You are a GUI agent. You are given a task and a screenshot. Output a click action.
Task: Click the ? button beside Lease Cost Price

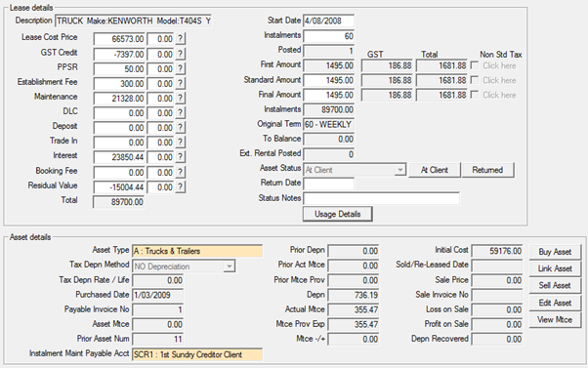pos(180,39)
